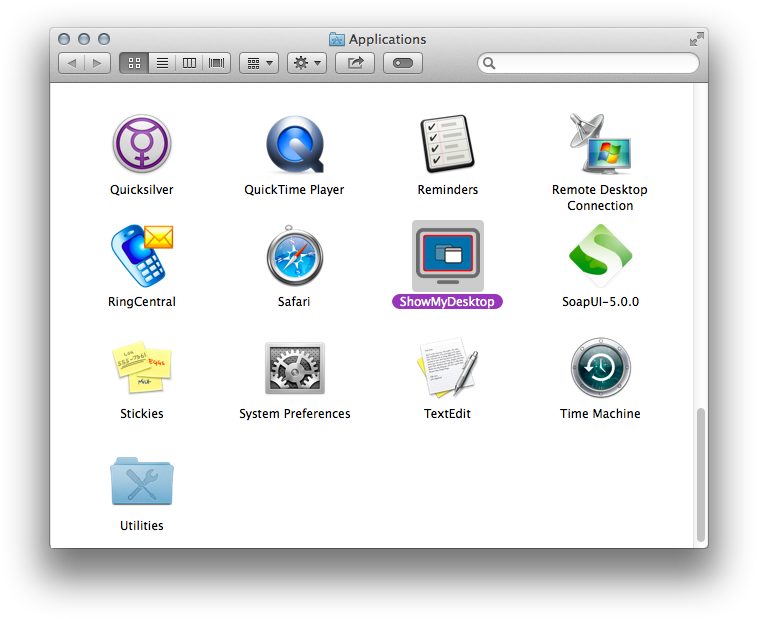757x619 pixels.
Task: Select the TextEdit document icon
Action: (x=448, y=368)
